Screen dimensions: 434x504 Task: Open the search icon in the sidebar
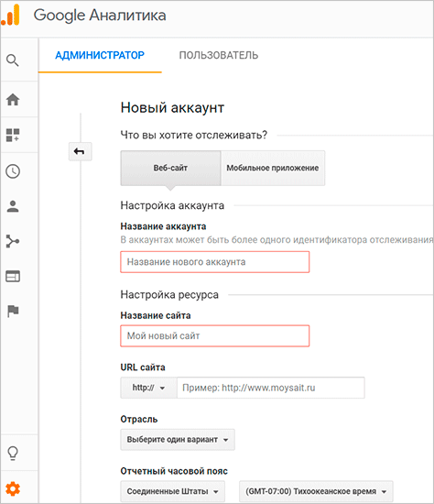point(13,60)
